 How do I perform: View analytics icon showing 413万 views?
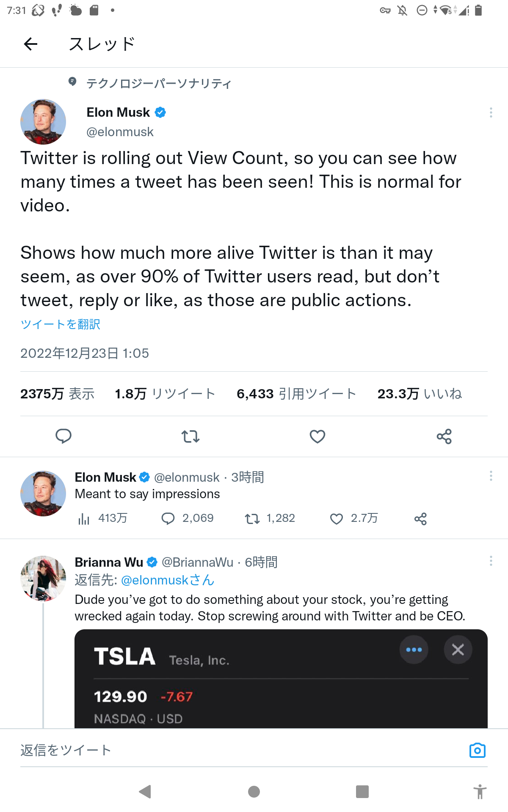coord(84,519)
